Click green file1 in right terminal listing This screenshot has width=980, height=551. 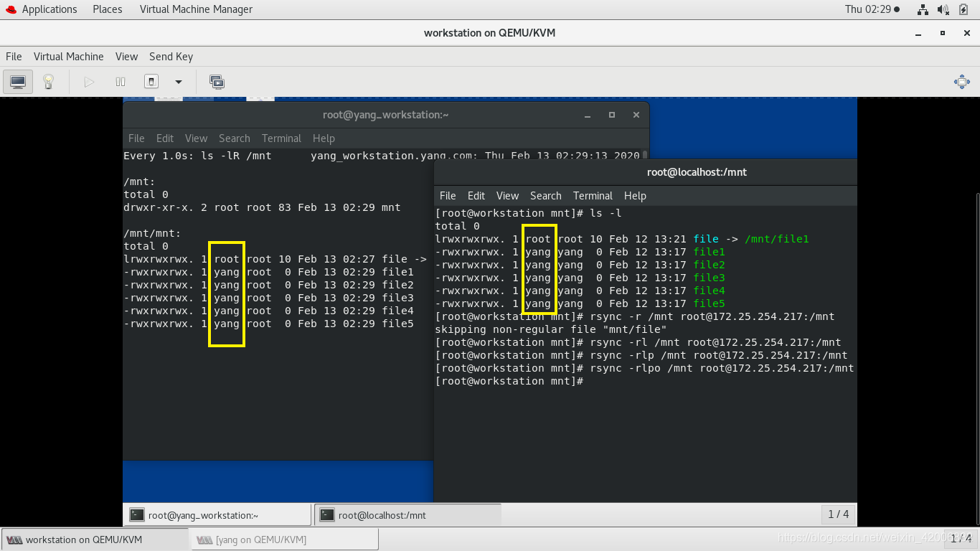tap(709, 252)
